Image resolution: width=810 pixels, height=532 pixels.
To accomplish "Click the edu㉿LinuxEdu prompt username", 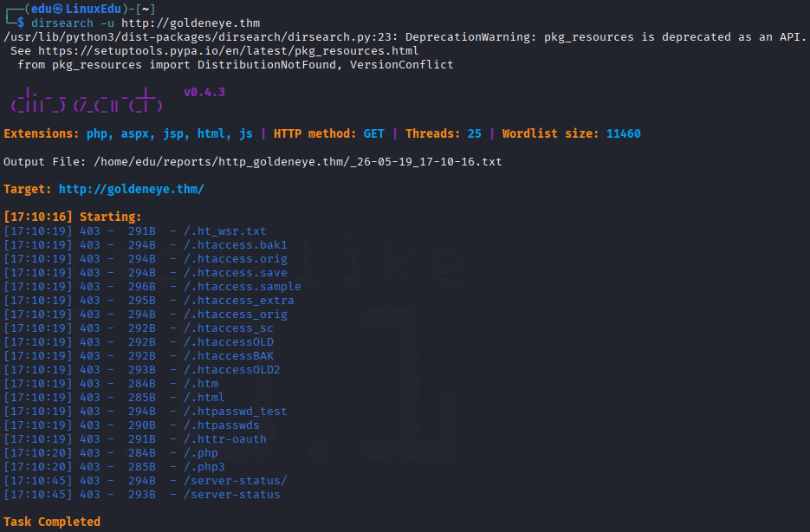I will point(76,9).
